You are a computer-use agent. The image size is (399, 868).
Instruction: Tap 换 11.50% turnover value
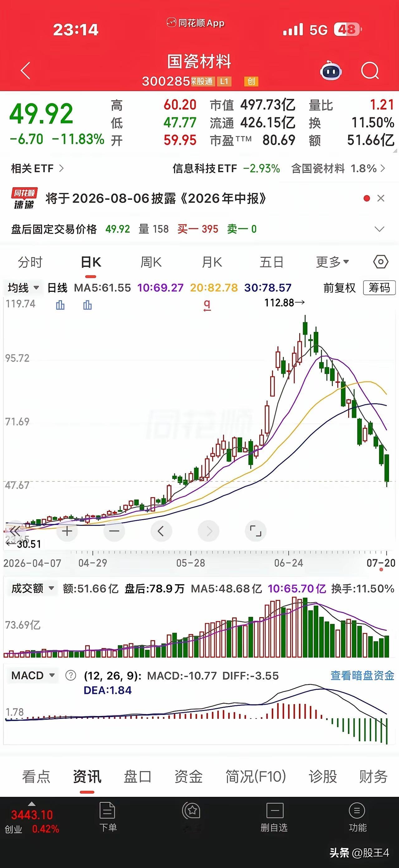point(373,122)
